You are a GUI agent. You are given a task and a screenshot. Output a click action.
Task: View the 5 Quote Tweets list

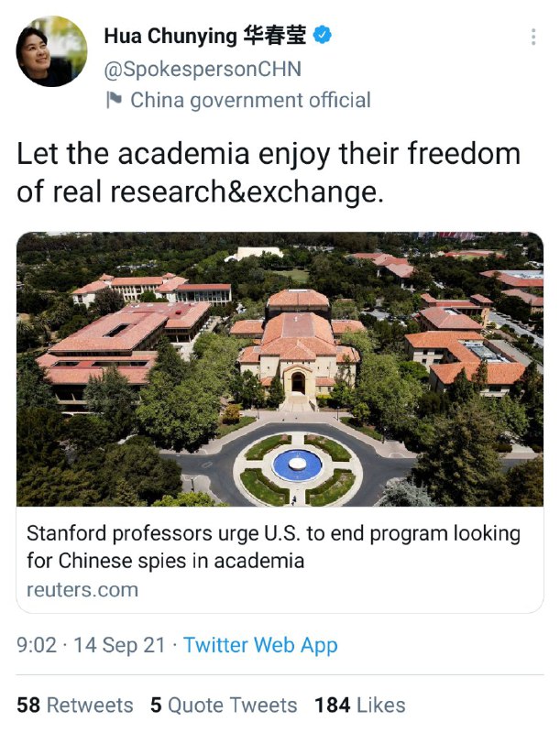tap(224, 705)
